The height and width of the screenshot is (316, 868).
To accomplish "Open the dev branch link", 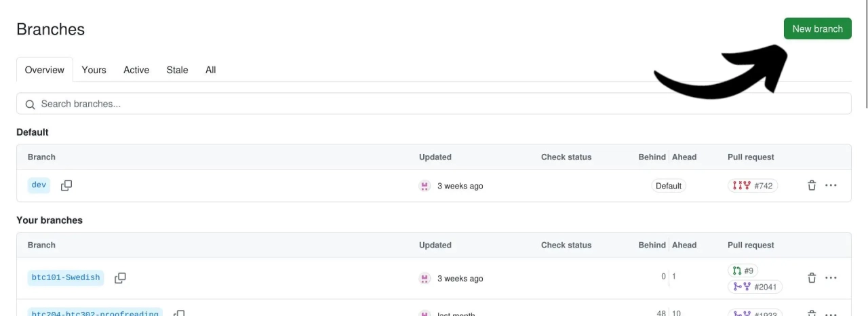I will click(39, 185).
